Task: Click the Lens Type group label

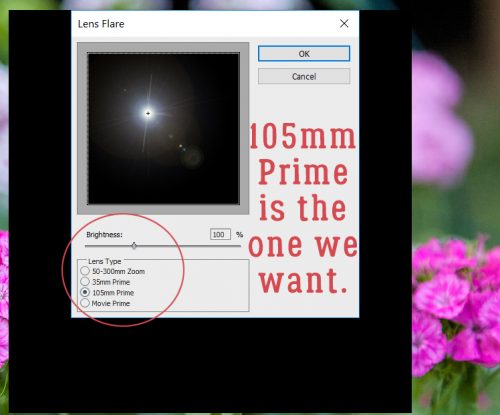Action: pyautogui.click(x=105, y=261)
